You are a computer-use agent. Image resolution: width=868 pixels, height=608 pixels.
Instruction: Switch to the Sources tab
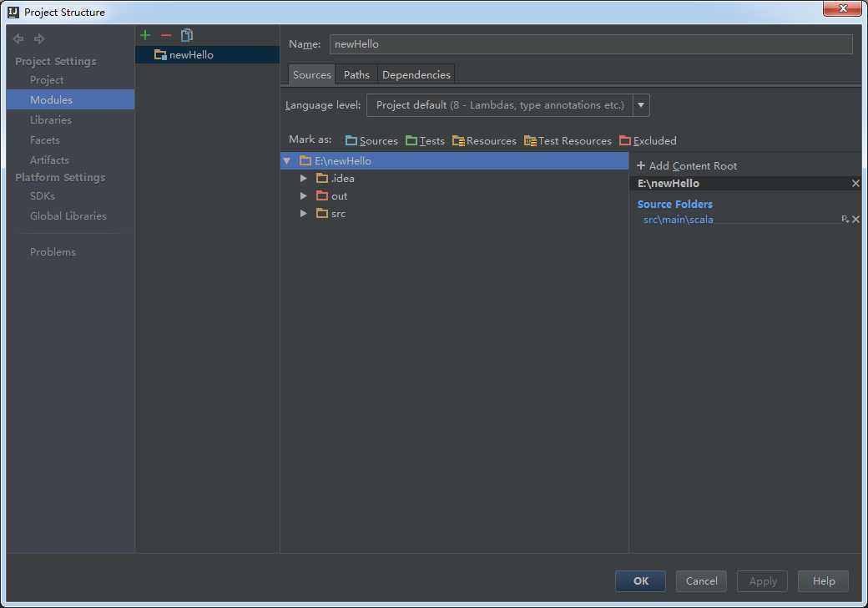tap(311, 75)
